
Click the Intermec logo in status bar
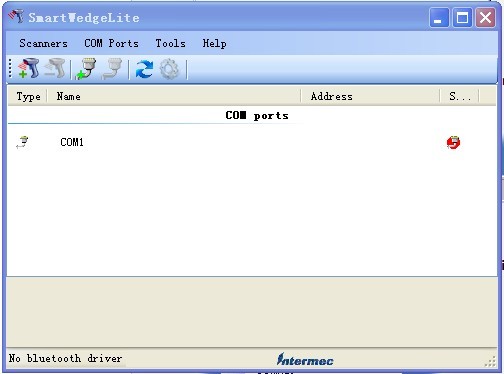[305, 359]
